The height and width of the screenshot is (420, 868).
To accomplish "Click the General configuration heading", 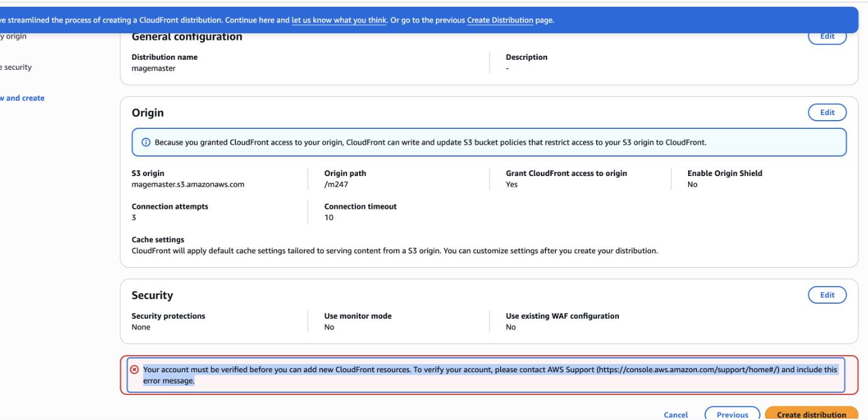I will [x=187, y=37].
